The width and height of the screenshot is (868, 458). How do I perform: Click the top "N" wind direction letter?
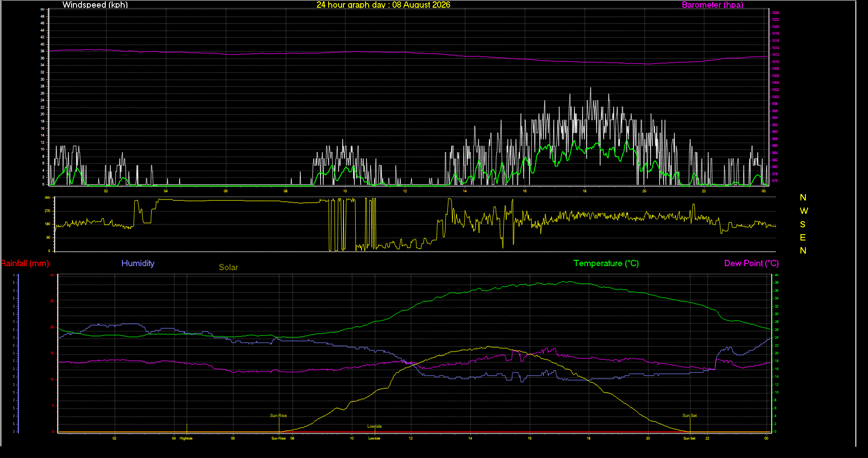(803, 198)
